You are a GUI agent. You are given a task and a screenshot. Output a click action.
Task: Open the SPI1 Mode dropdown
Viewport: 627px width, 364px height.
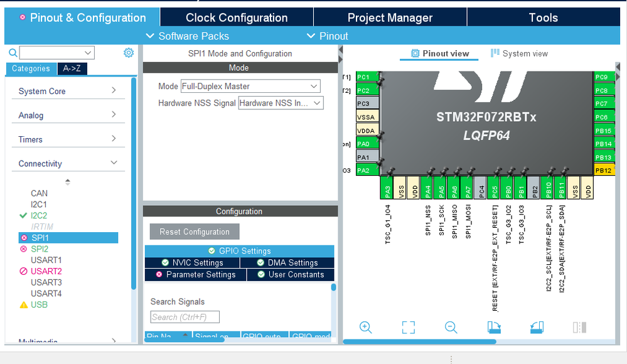pos(250,86)
